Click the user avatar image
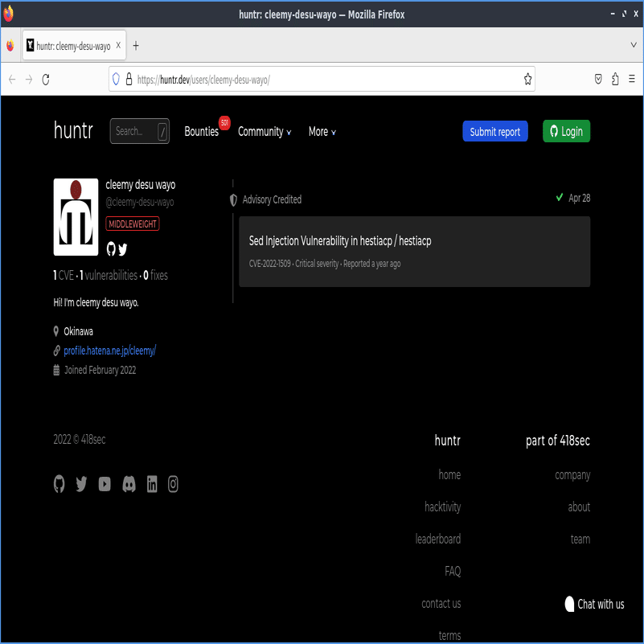The width and height of the screenshot is (644, 644). pyautogui.click(x=76, y=217)
